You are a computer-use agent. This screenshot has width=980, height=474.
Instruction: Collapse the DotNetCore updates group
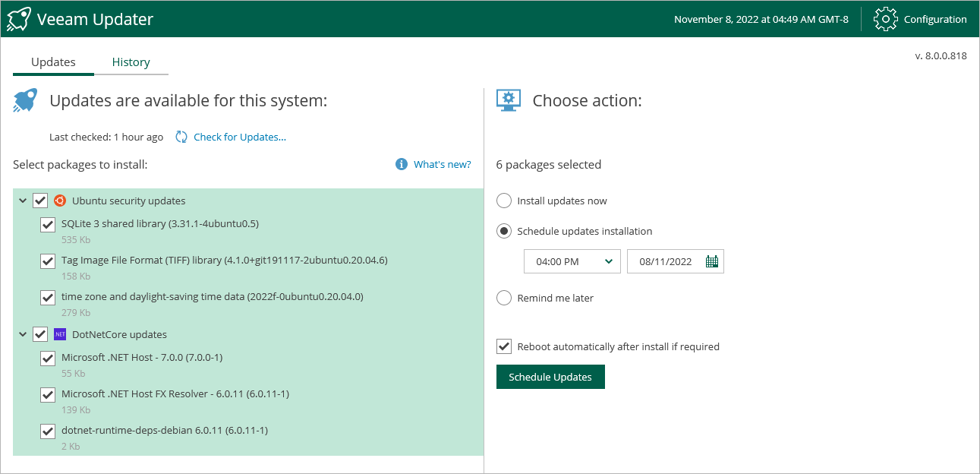(23, 334)
